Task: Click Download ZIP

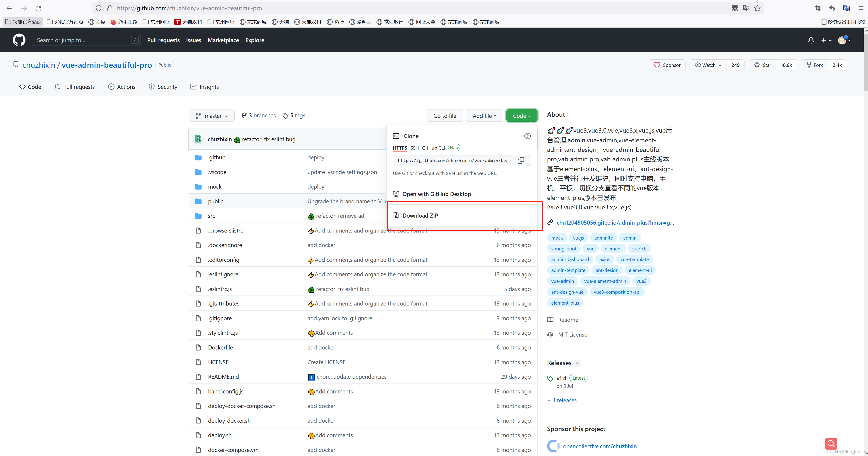Action: (x=420, y=216)
